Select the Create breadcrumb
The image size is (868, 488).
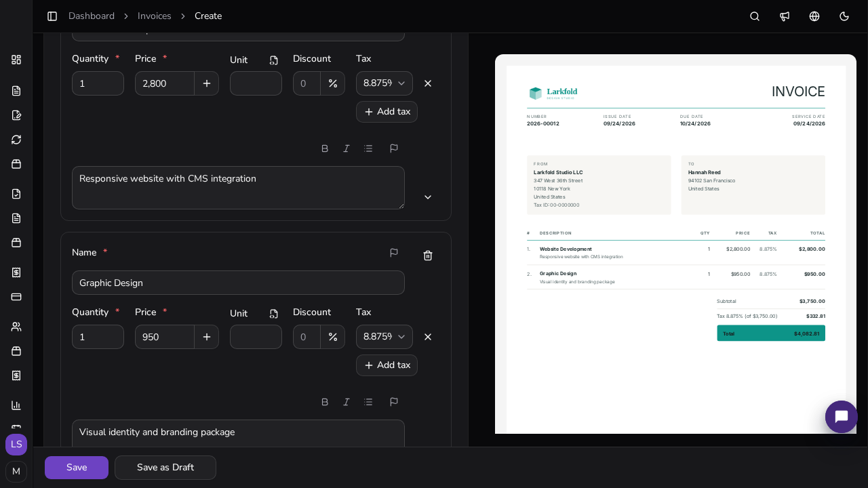pyautogui.click(x=208, y=16)
